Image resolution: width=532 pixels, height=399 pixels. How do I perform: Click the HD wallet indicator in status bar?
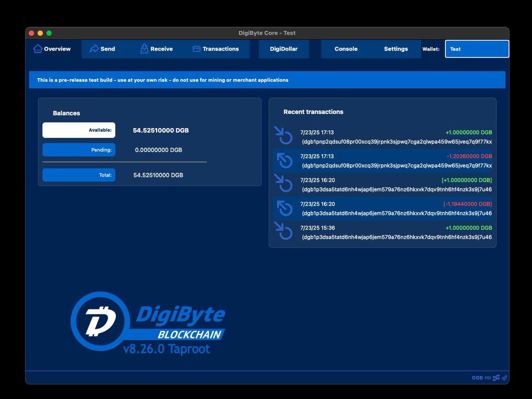(488, 378)
